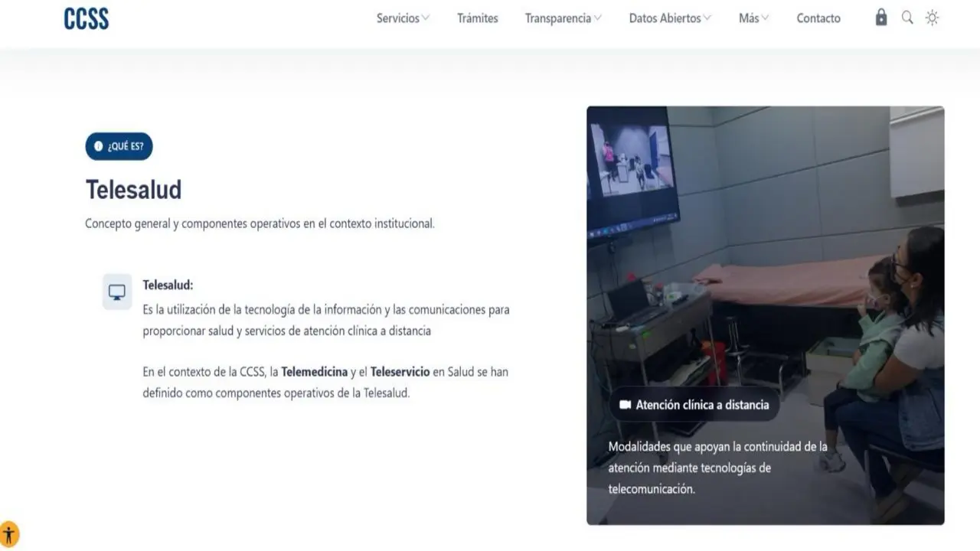Click the CCSS logo
Screen dimensions: 980x551
tap(87, 18)
